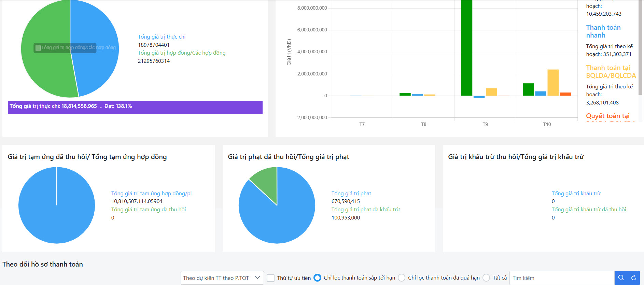
Task: Click the tall green bar at T9
Action: point(466,48)
